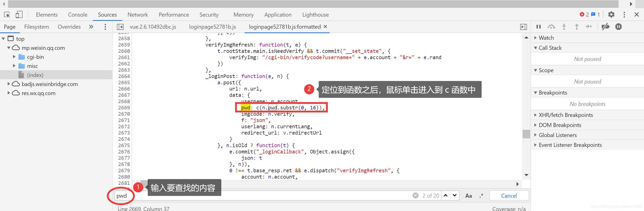Click the Step debugger icon

(589, 27)
